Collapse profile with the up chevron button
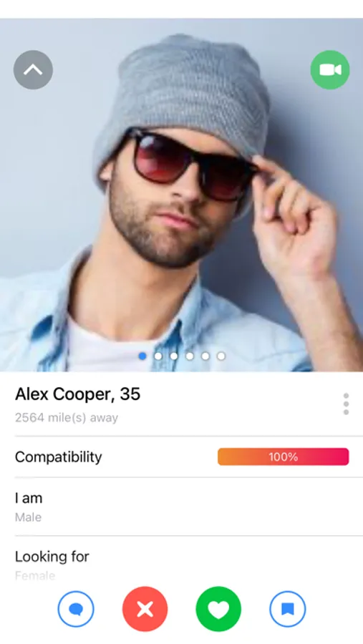 click(x=33, y=70)
